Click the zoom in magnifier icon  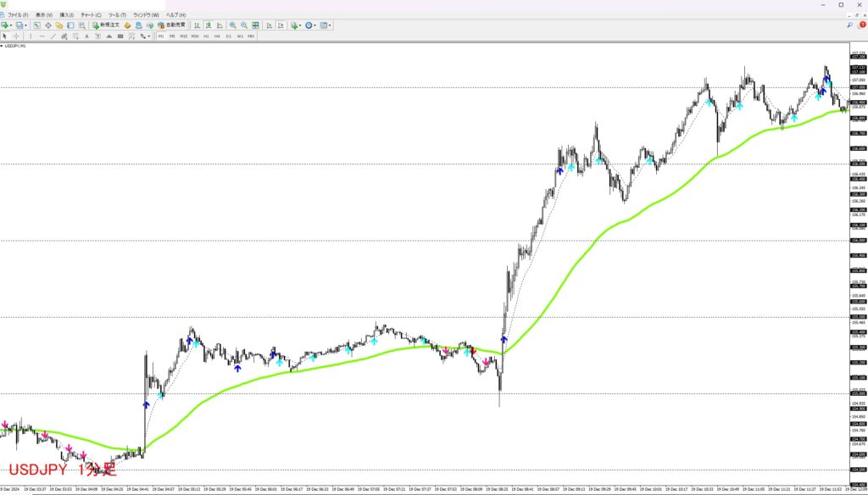(x=232, y=25)
